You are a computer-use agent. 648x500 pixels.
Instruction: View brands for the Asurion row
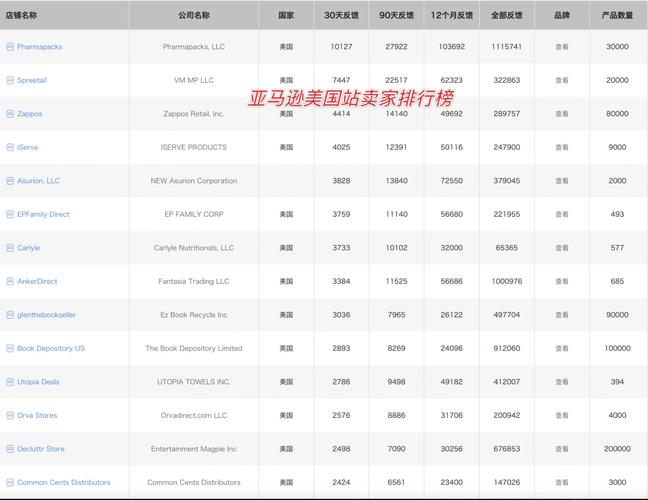(x=562, y=181)
